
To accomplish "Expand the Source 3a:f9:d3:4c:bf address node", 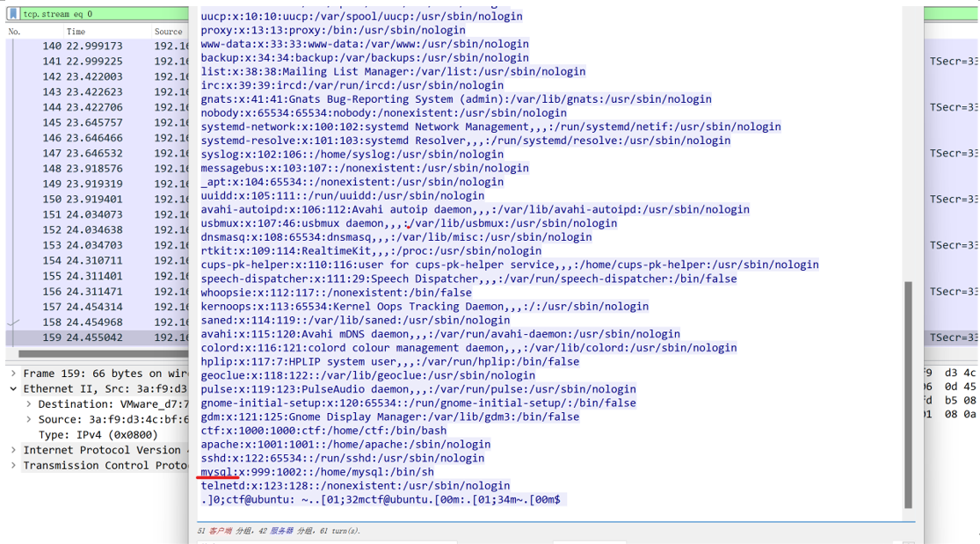I will click(x=28, y=419).
